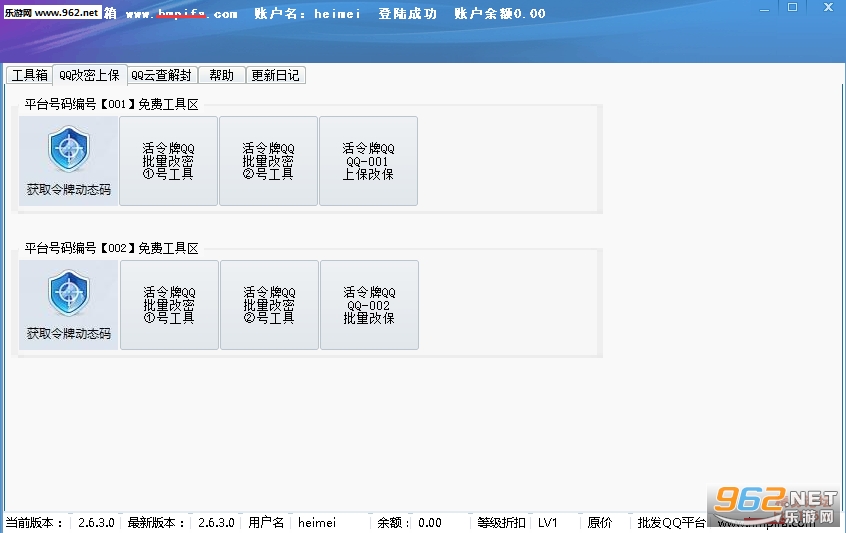The width and height of the screenshot is (846, 533).
Task: Click the LV1 discount level in status bar
Action: tap(548, 522)
